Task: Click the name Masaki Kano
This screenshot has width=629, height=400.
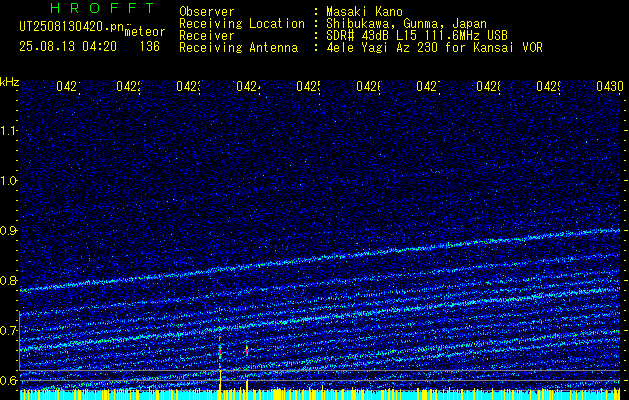Action: tap(364, 12)
